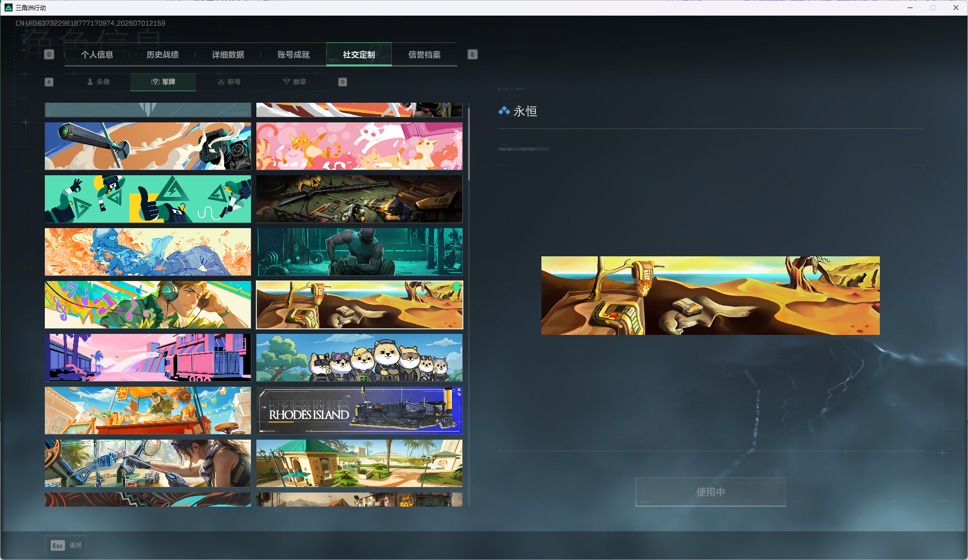Open the 详细数据 tab
This screenshot has width=968, height=560.
228,54
